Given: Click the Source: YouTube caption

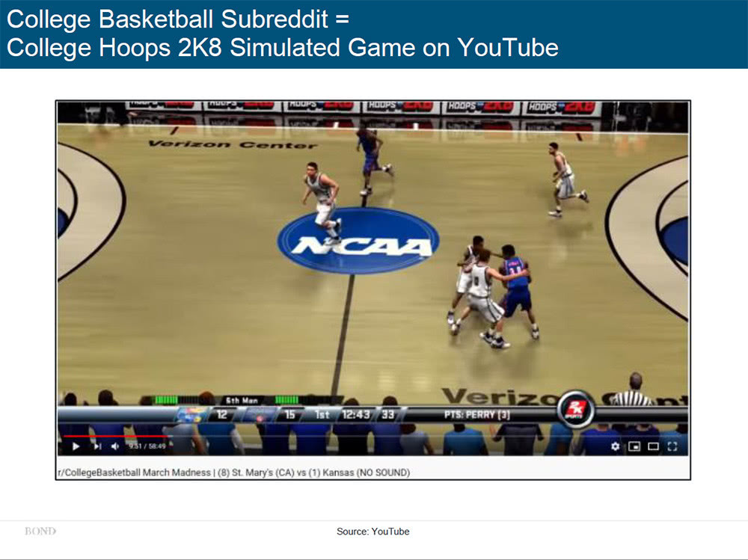Looking at the screenshot, I should click(x=373, y=532).
